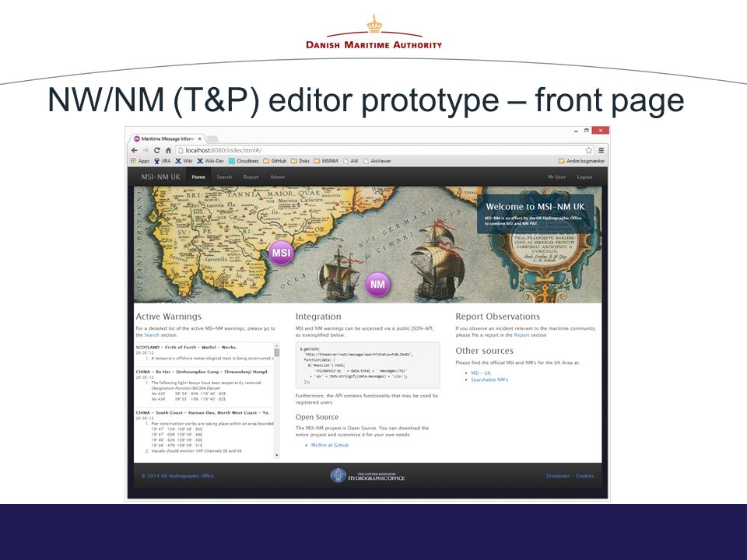Open the Andre bogmærker folder
This screenshot has height=560, width=747.
coord(581,161)
